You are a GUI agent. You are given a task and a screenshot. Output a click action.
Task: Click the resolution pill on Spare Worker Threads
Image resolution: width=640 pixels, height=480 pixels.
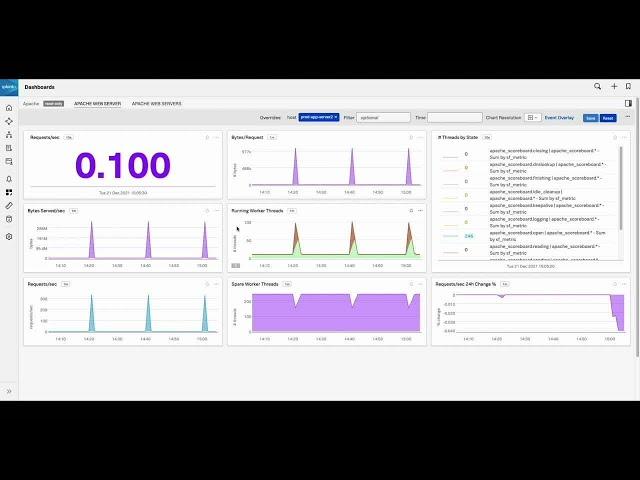pos(287,284)
